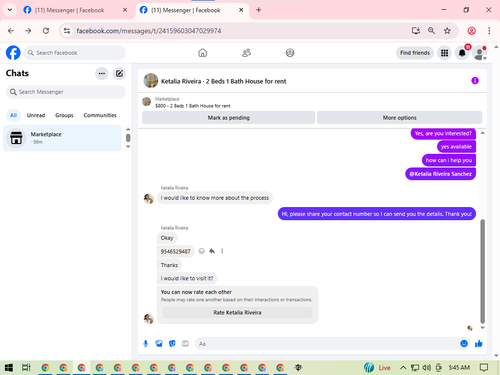Click the Search Messenger field
Screen dimensions: 500x375
coord(66,92)
